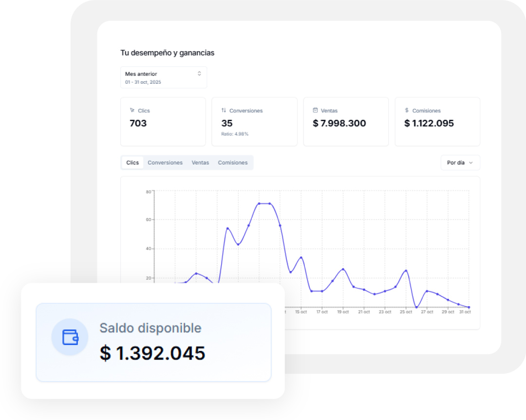This screenshot has height=420, width=526.
Task: Click the chart data point at 25 oct
Action: (x=406, y=271)
